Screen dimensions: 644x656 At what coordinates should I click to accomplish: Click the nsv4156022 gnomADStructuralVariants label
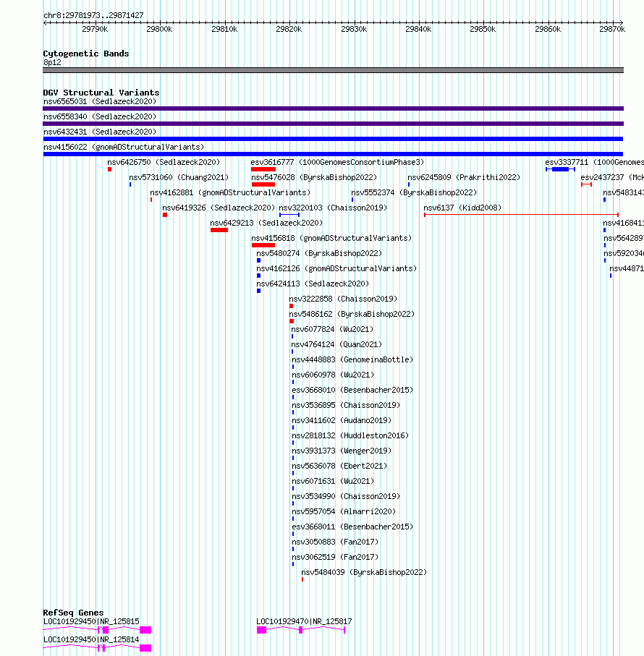[x=124, y=148]
